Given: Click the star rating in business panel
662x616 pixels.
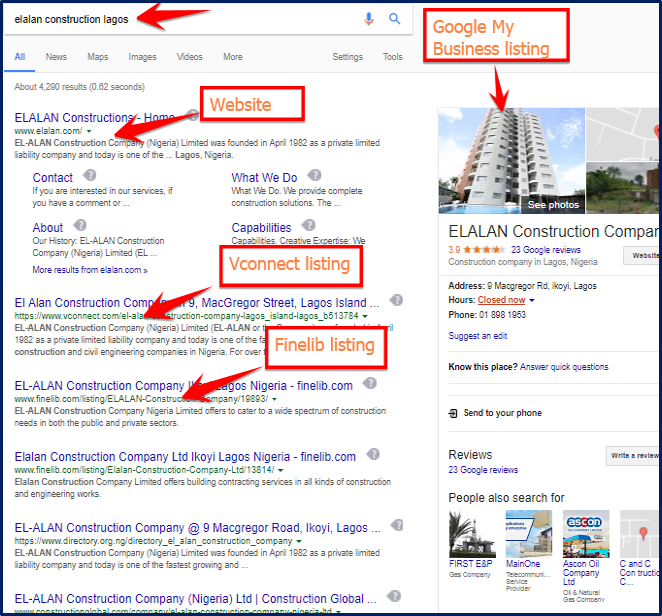Looking at the screenshot, I should tap(483, 250).
